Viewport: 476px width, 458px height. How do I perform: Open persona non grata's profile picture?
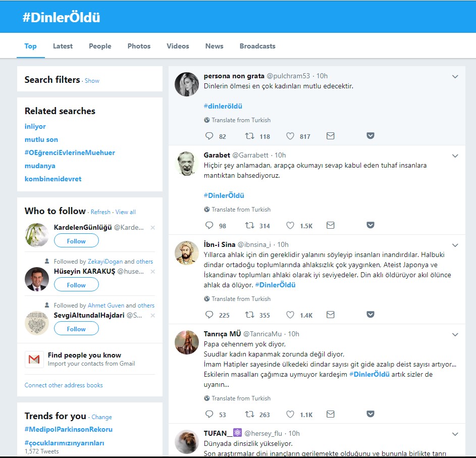click(187, 84)
